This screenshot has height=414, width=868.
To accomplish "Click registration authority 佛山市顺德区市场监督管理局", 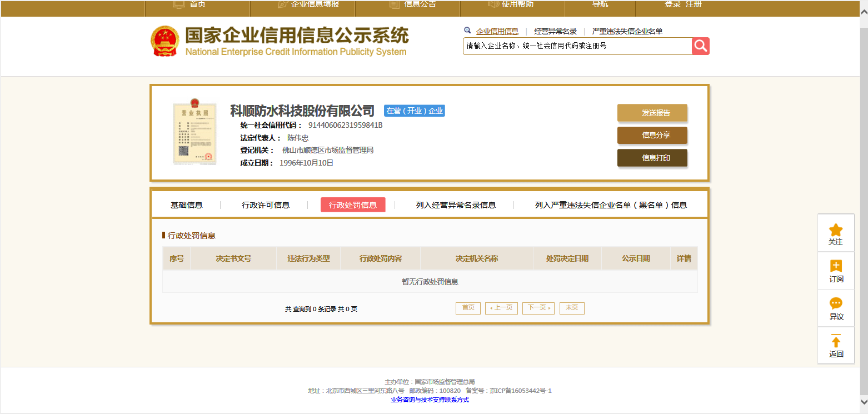I will click(328, 150).
